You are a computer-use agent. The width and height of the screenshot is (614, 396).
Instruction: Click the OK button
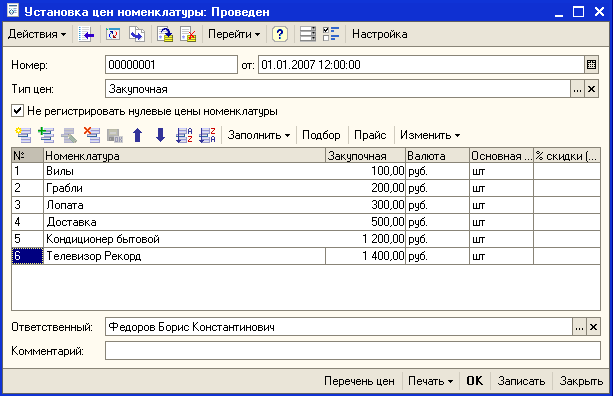475,381
